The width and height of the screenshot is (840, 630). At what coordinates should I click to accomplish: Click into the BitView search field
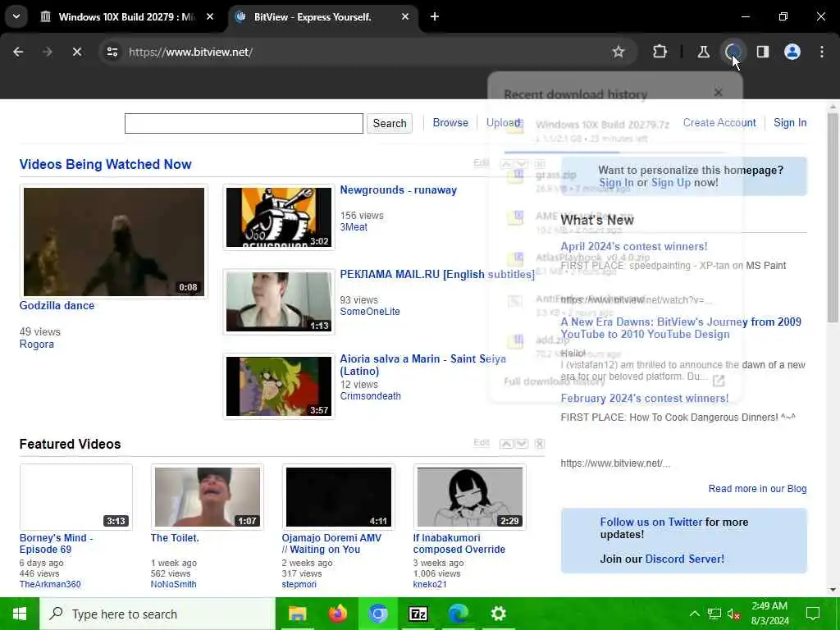point(244,123)
